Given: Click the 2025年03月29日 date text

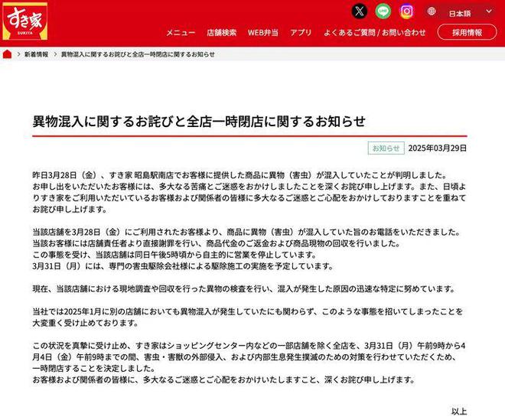Looking at the screenshot, I should pos(438,148).
